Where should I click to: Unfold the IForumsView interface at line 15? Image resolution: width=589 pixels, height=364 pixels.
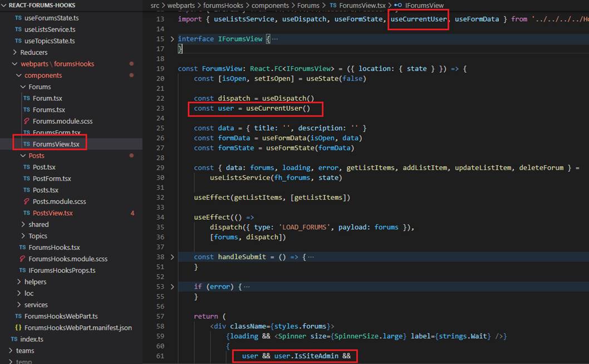pos(172,39)
